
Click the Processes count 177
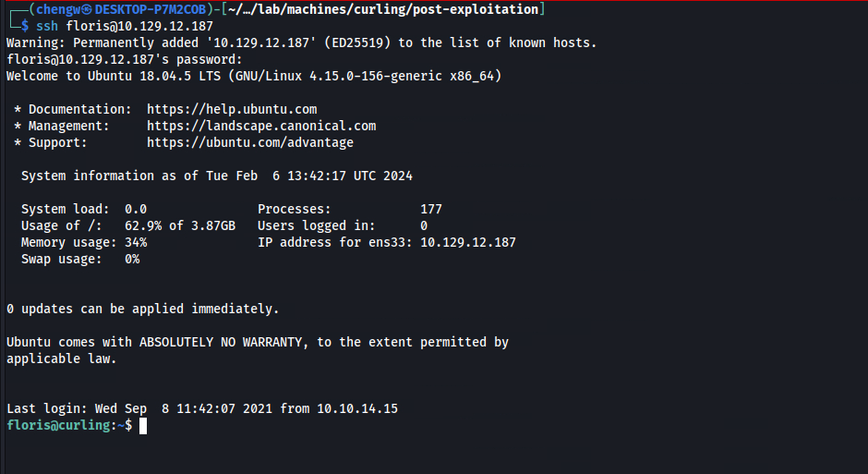coord(431,209)
